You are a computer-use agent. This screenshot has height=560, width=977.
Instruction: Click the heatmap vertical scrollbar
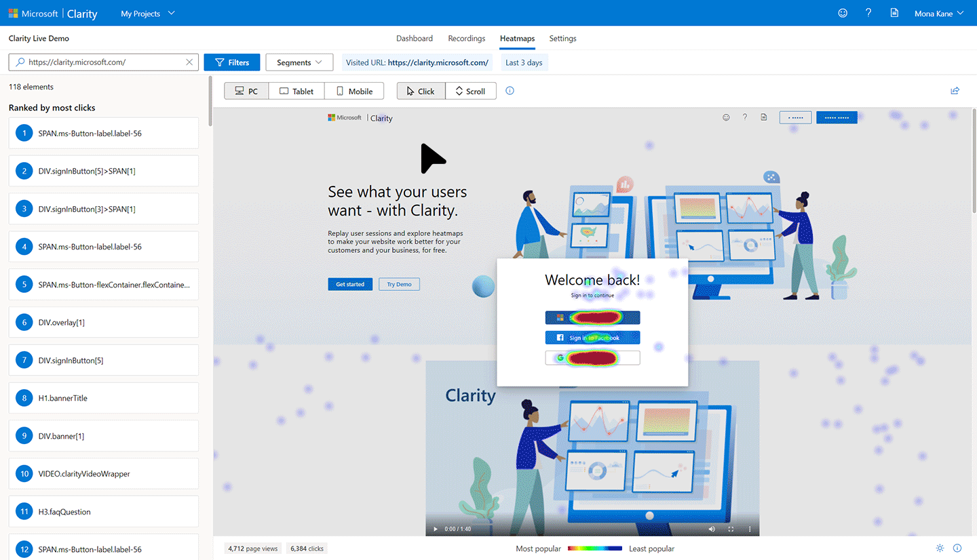[974, 161]
